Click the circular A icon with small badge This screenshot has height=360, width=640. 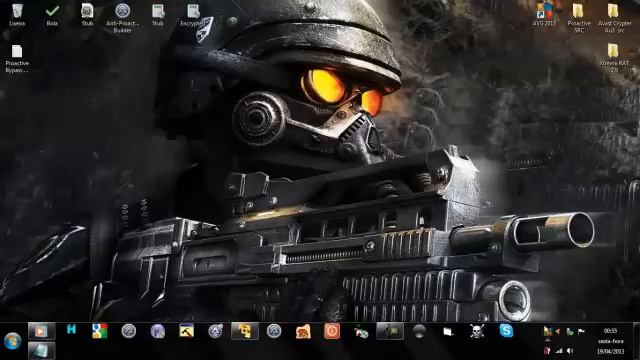(x=215, y=331)
